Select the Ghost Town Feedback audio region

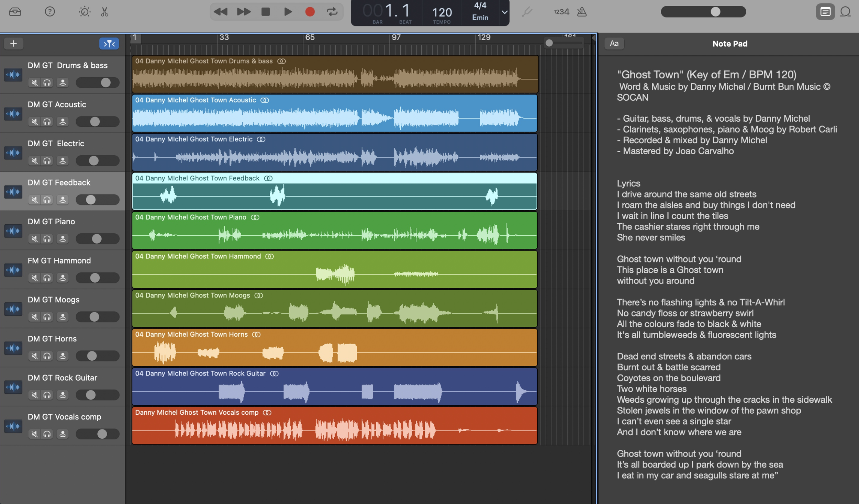point(335,191)
